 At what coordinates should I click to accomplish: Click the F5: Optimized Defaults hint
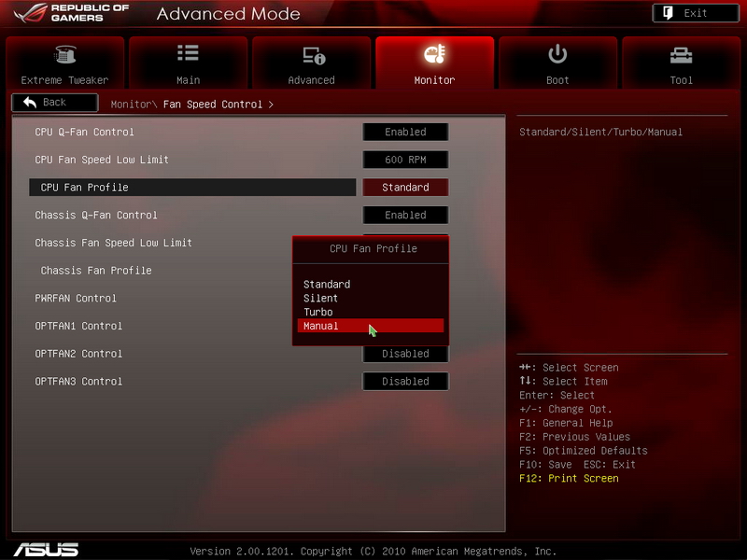click(x=583, y=451)
